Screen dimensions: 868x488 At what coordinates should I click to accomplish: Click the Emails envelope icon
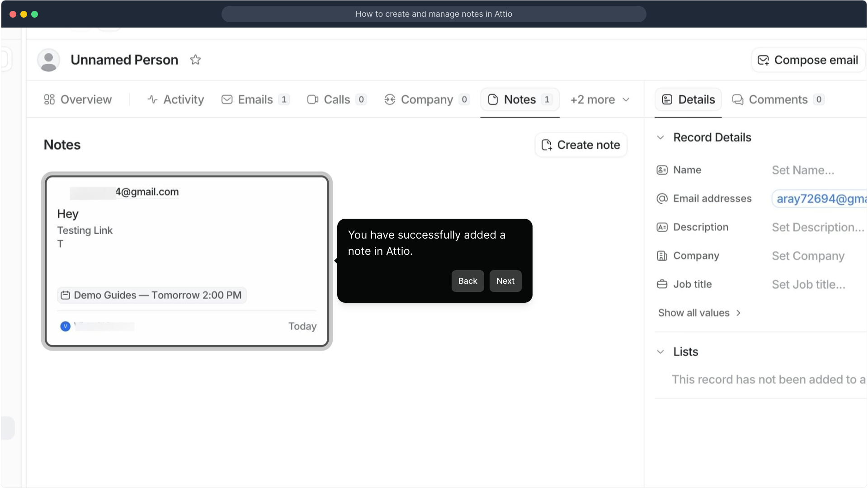tap(227, 99)
